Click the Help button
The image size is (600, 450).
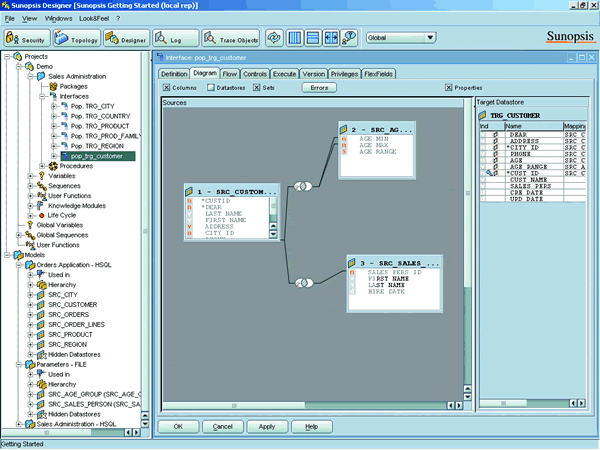311,426
